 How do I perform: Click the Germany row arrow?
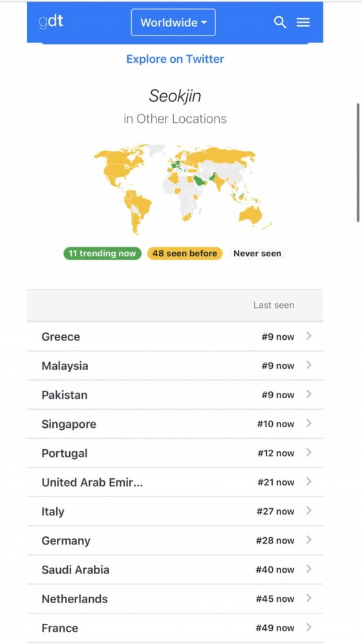pyautogui.click(x=308, y=540)
